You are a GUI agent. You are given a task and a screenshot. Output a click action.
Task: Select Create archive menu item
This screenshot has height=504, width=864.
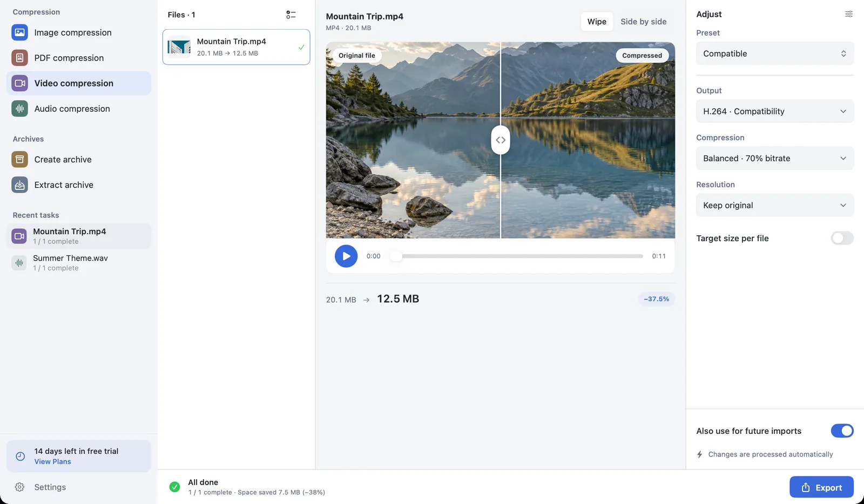pos(79,159)
